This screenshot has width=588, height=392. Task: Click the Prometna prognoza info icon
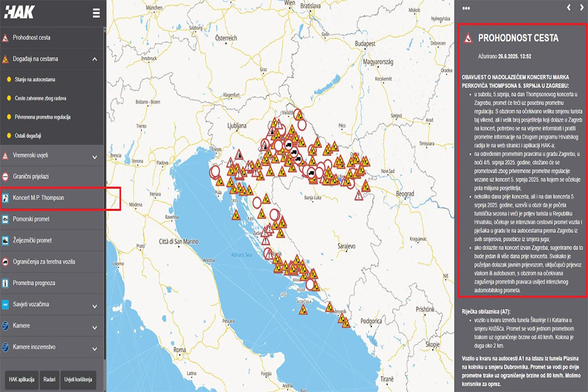pos(5,283)
